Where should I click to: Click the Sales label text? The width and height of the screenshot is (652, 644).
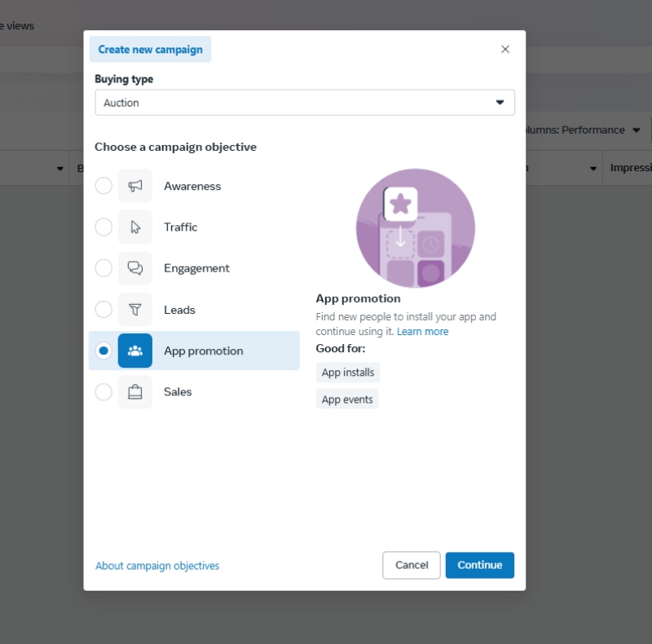(x=178, y=392)
